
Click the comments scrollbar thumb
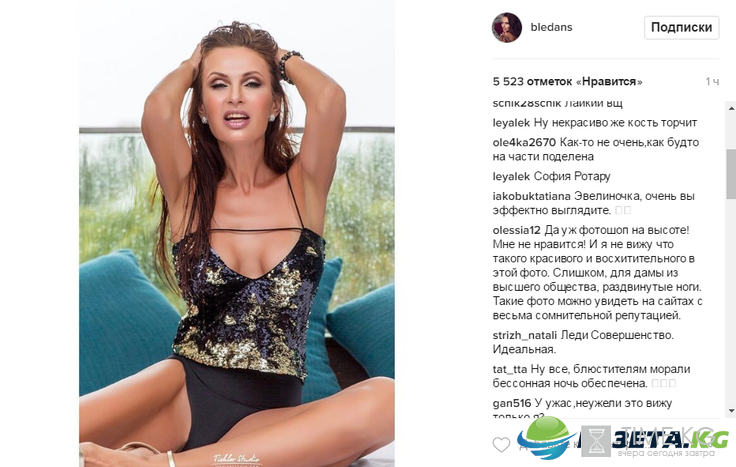[731, 174]
